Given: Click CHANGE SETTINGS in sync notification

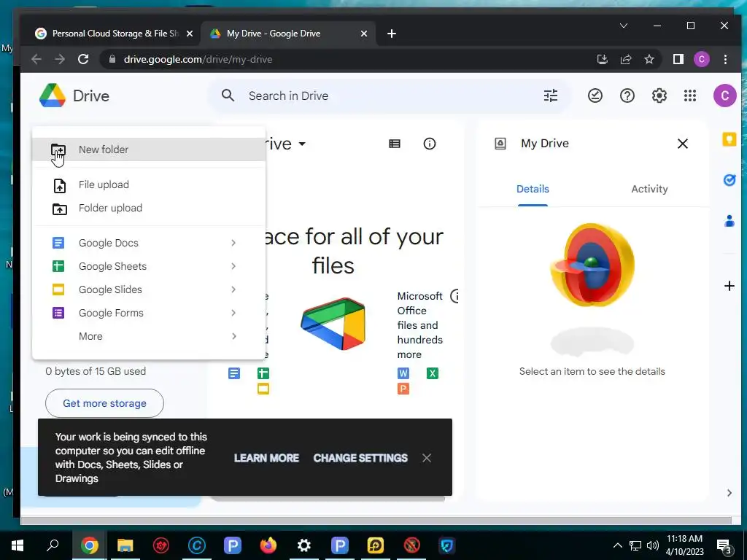Looking at the screenshot, I should tap(360, 458).
